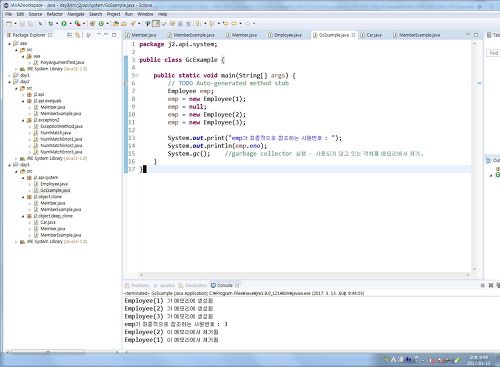The width and height of the screenshot is (500, 367).
Task: Switch to the Declaration tab
Action: pyautogui.click(x=193, y=285)
